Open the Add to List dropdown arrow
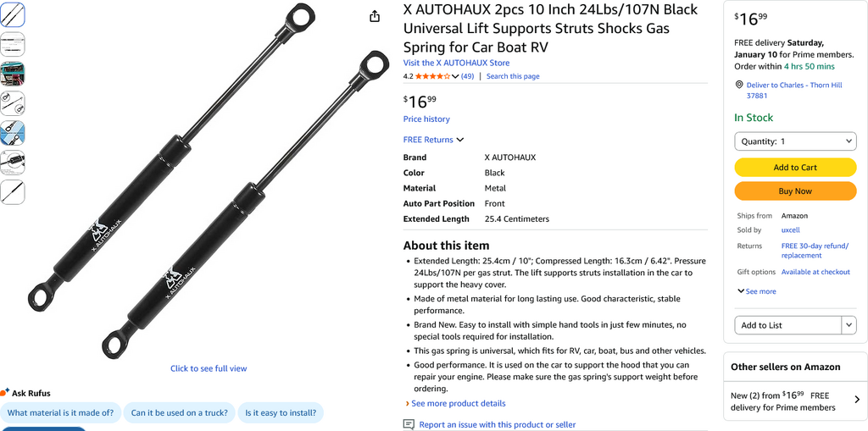The height and width of the screenshot is (431, 868). pyautogui.click(x=849, y=325)
